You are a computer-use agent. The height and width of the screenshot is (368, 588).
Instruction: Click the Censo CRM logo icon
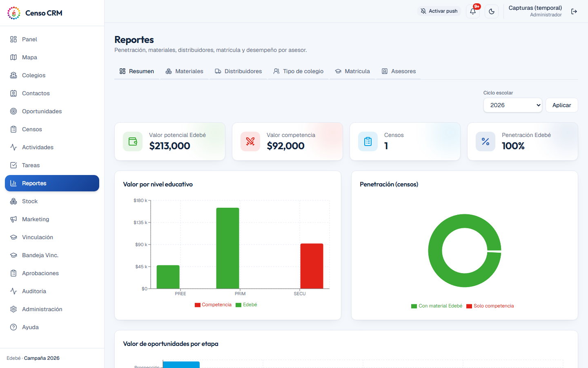[14, 13]
